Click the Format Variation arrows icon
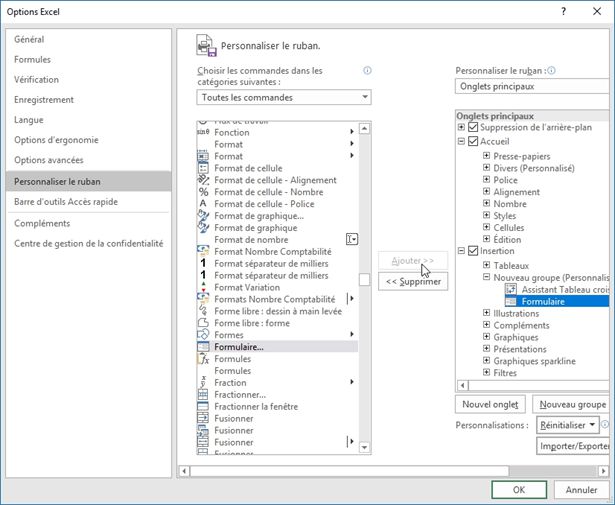Screen dimensions: 615x505 pos(203,287)
